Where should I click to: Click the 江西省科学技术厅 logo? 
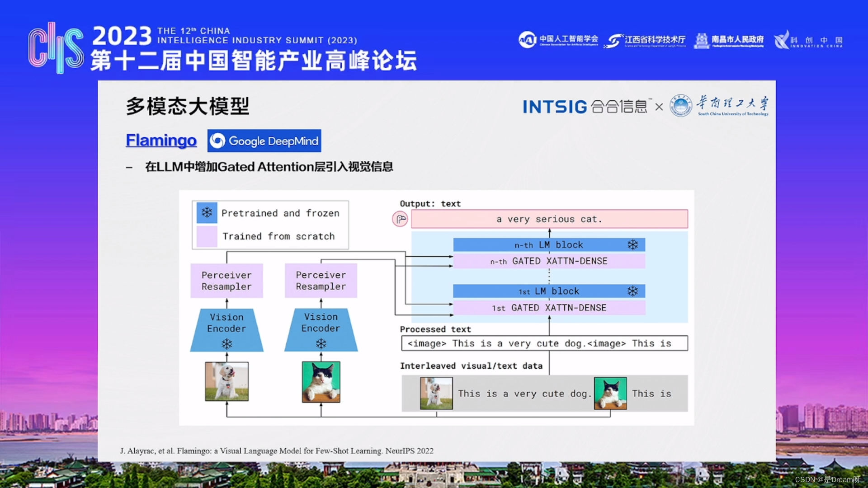click(645, 41)
